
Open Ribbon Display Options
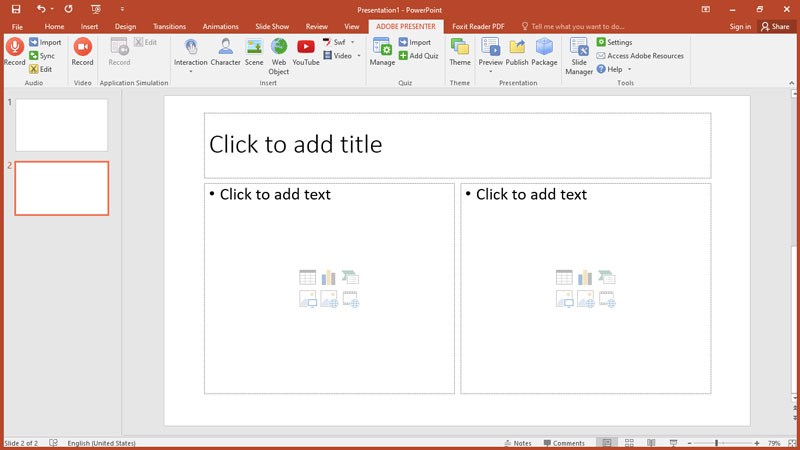(x=706, y=9)
